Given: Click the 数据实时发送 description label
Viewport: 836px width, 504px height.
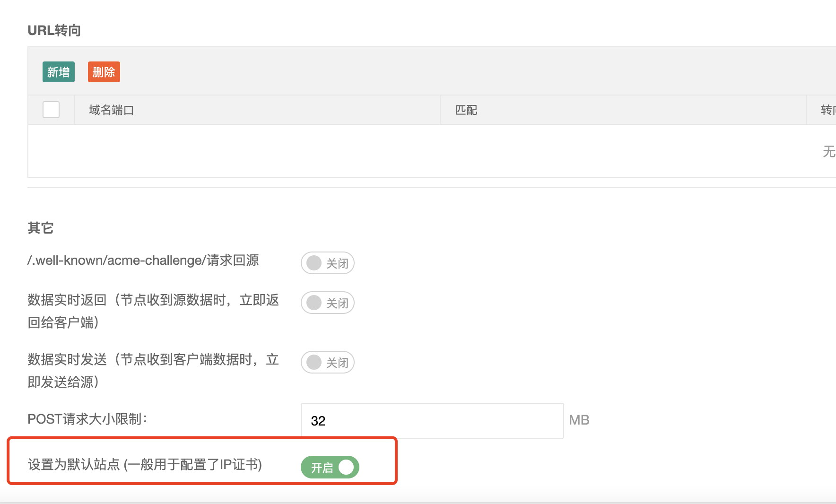Looking at the screenshot, I should (x=153, y=370).
